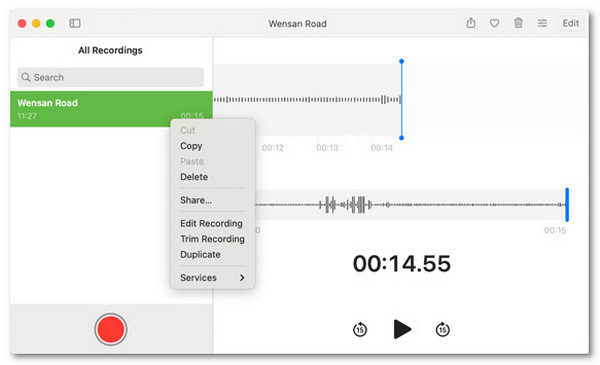The height and width of the screenshot is (365, 600).
Task: Skip back 15 seconds
Action: point(360,329)
